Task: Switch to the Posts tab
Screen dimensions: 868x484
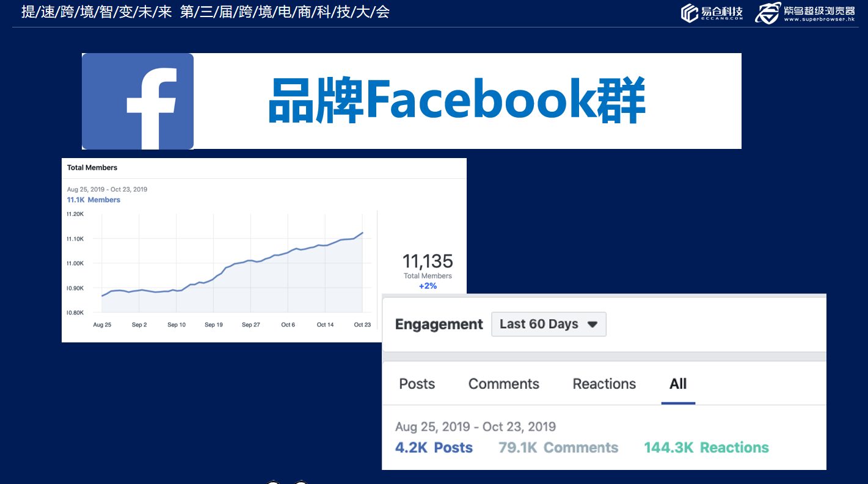Action: (x=417, y=384)
